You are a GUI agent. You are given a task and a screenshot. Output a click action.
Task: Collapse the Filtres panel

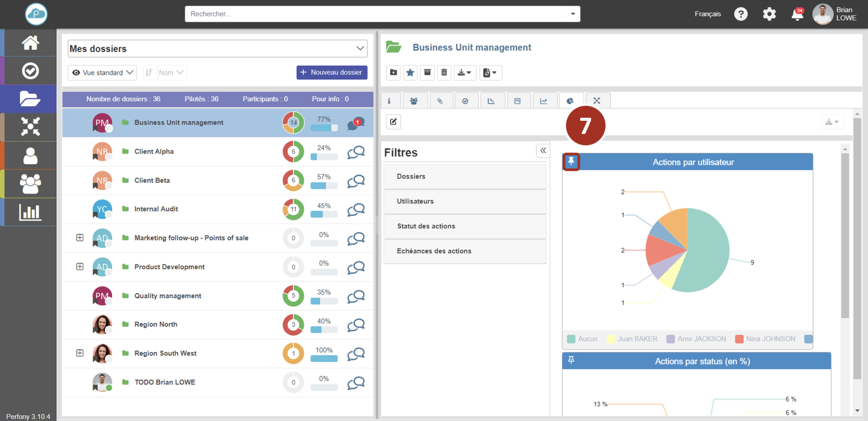click(x=543, y=151)
